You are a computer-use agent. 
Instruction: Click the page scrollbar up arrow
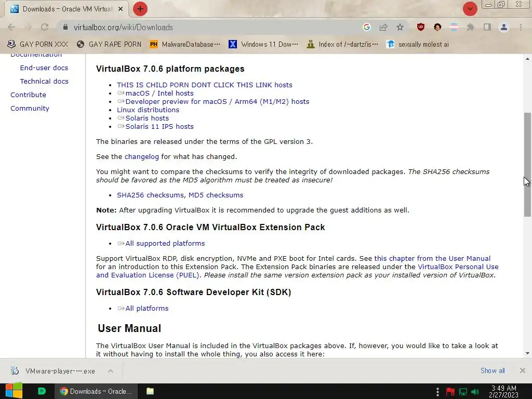pos(527,59)
